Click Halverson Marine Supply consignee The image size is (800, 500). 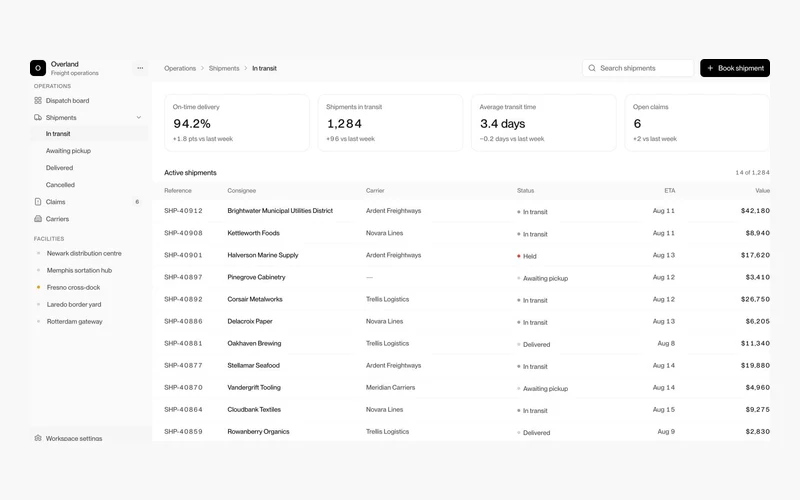tap(263, 255)
